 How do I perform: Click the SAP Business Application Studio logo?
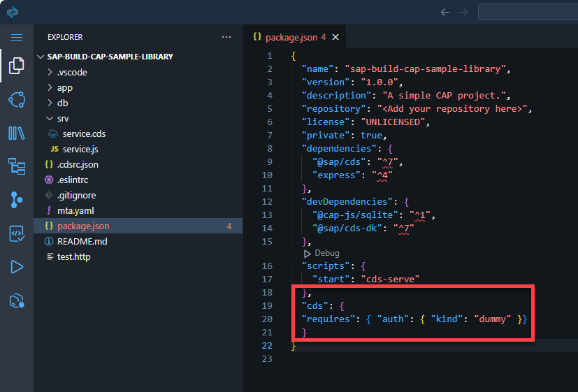point(12,12)
